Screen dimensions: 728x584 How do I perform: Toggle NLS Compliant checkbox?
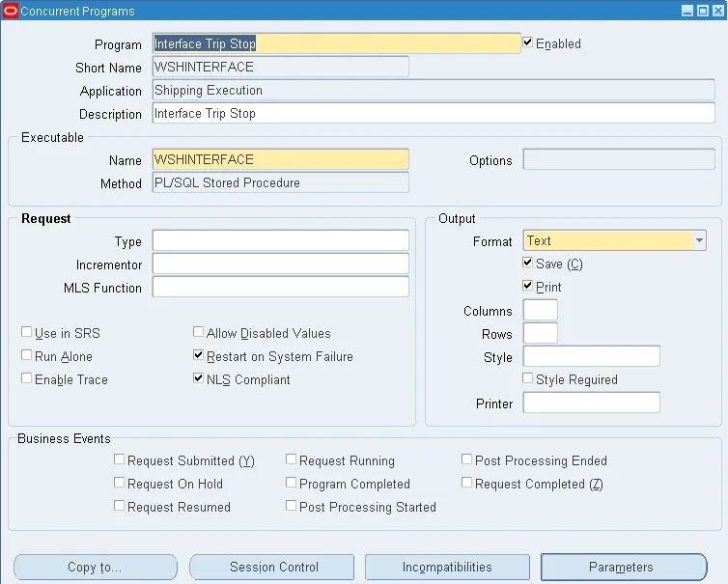point(198,378)
